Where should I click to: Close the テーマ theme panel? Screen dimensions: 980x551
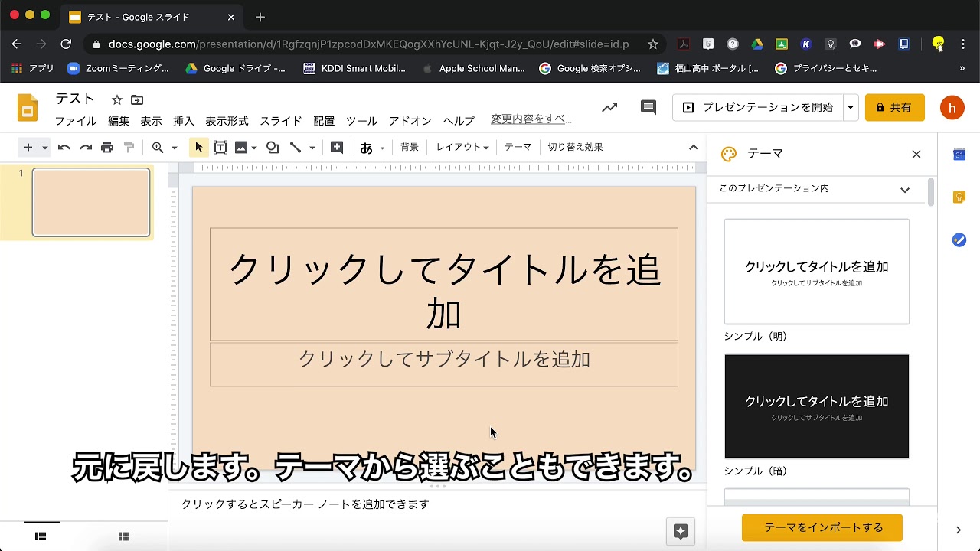click(916, 155)
